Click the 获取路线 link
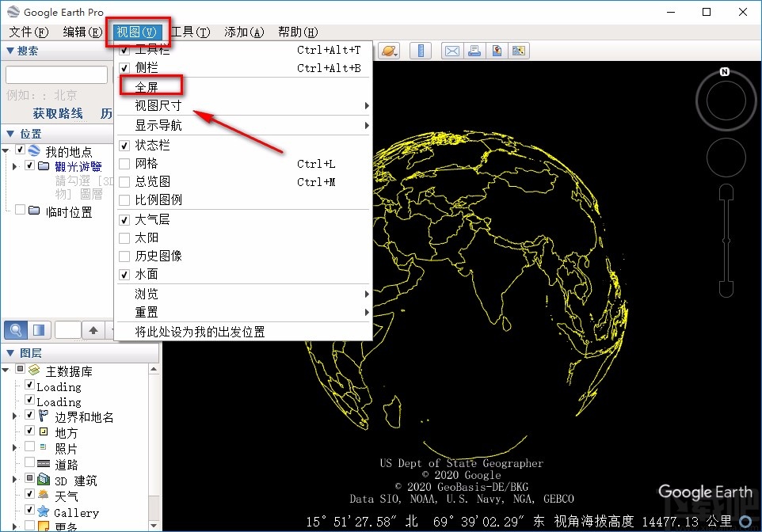This screenshot has width=762, height=532. point(58,113)
